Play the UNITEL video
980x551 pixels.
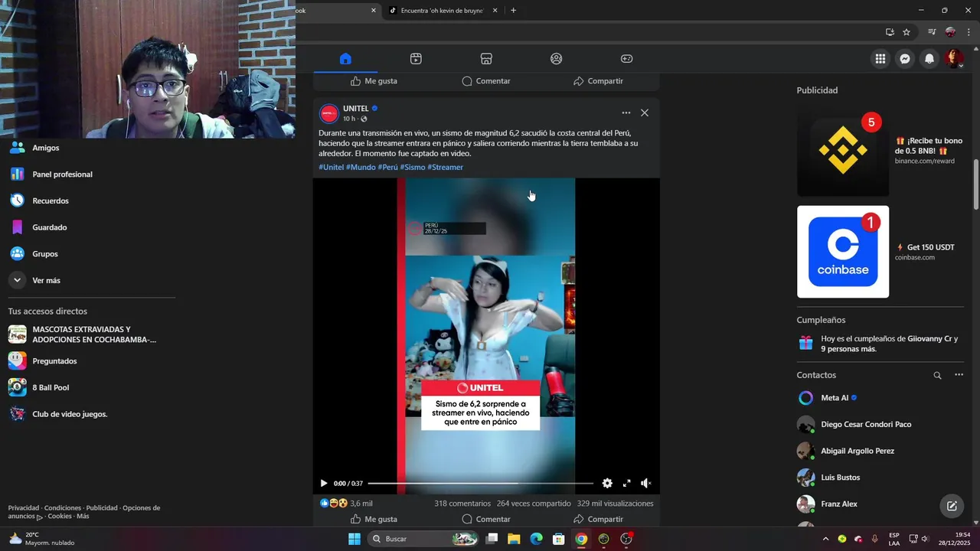pyautogui.click(x=324, y=483)
